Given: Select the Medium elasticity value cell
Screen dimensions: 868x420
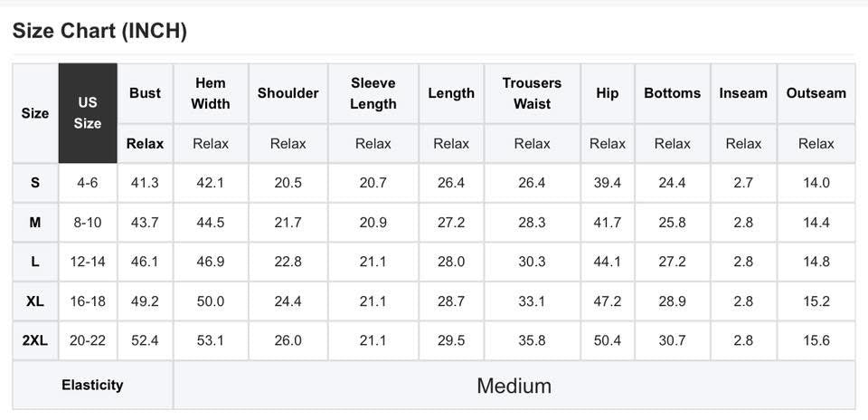Looking at the screenshot, I should click(514, 387).
